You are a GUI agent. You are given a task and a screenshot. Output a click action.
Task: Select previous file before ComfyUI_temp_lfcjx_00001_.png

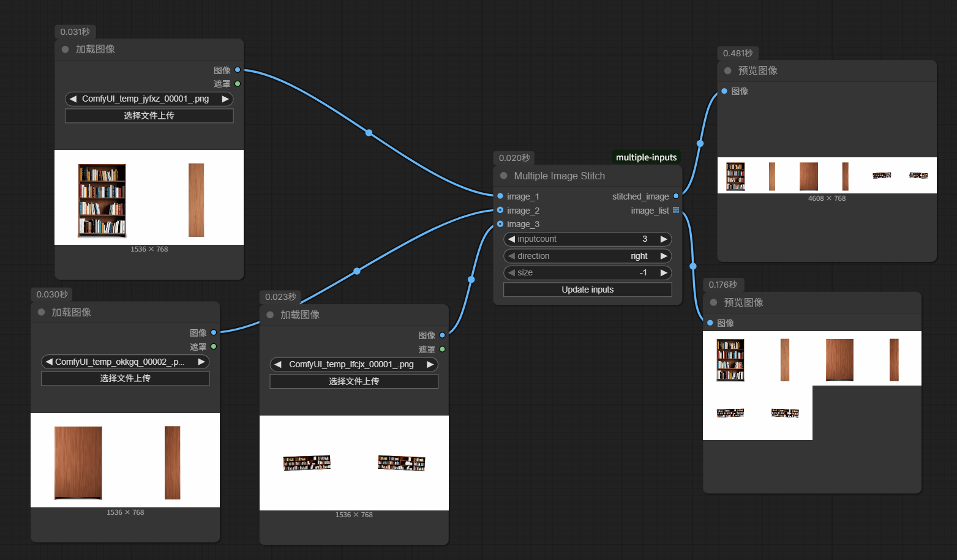point(278,364)
